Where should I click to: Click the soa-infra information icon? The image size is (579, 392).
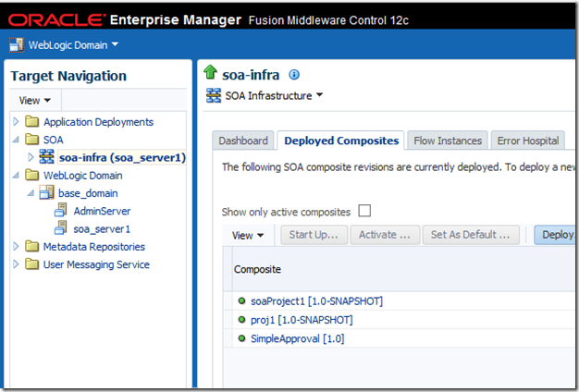click(294, 75)
